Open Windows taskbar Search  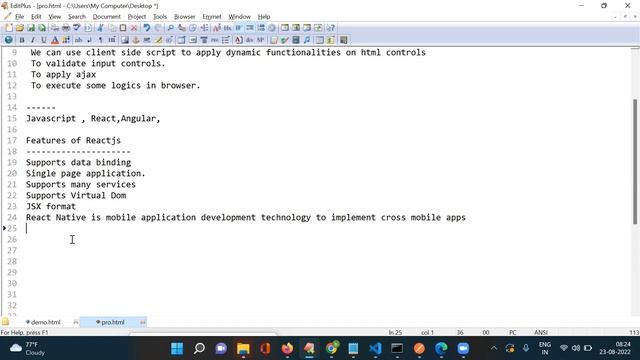coord(199,349)
